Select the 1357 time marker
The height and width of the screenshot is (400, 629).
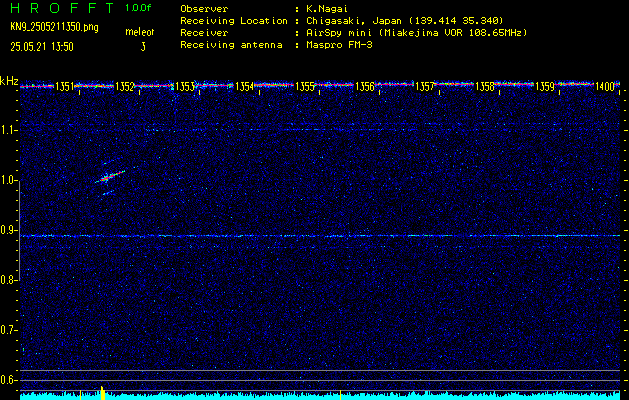pos(425,87)
